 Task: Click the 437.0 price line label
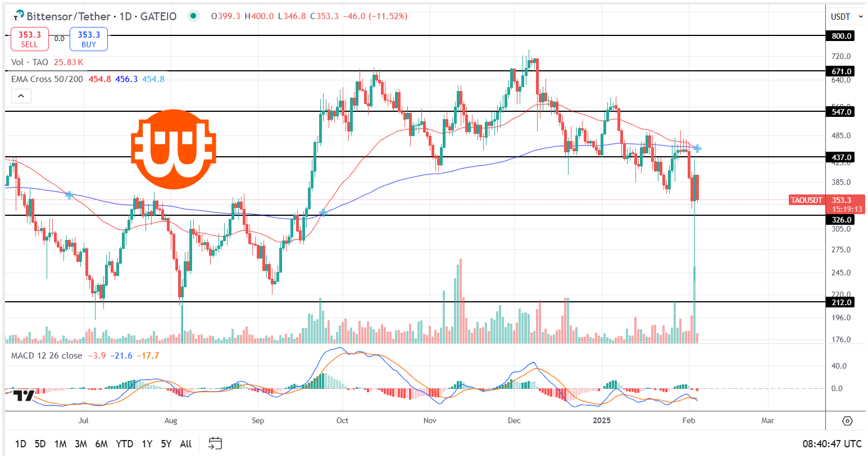pos(840,157)
